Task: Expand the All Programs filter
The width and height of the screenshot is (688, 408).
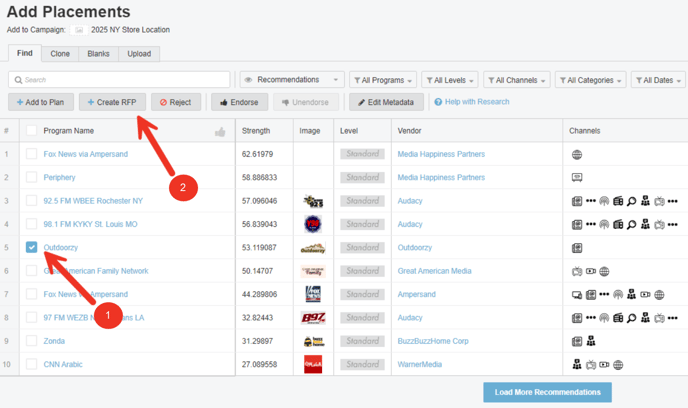Action: [x=383, y=80]
